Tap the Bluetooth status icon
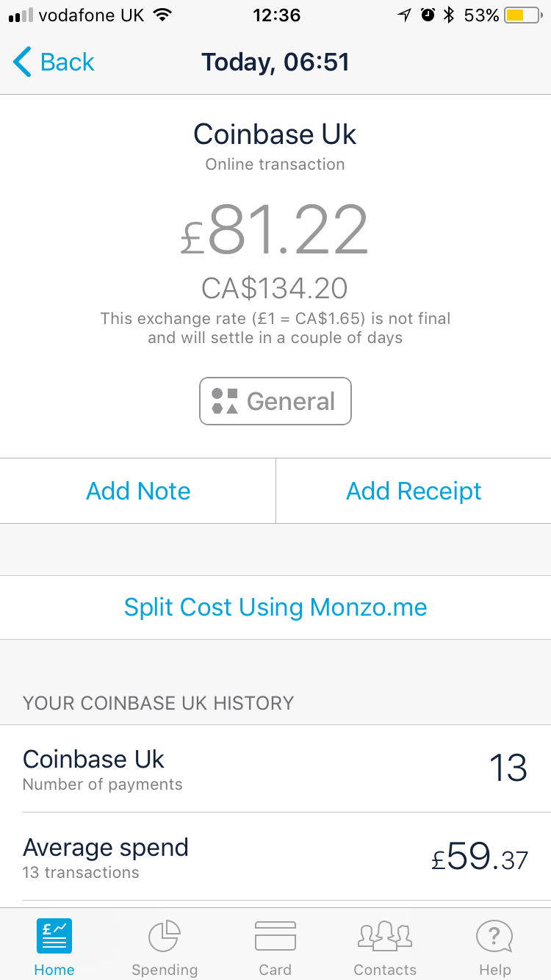 click(x=449, y=15)
